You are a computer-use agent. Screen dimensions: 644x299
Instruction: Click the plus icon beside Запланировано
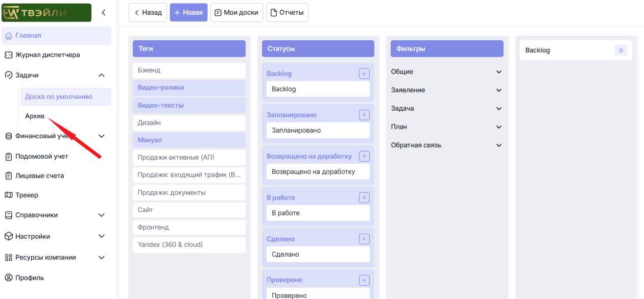pyautogui.click(x=364, y=115)
